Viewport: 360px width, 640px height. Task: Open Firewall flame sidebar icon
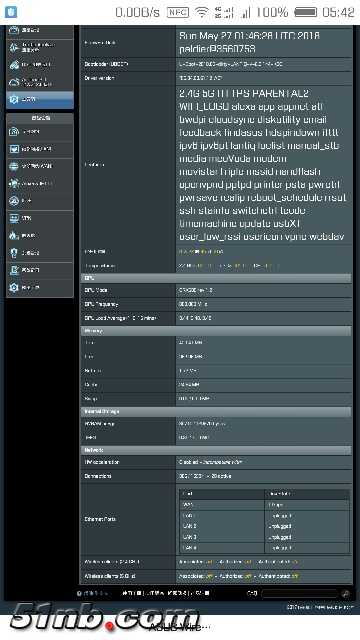coord(14,236)
